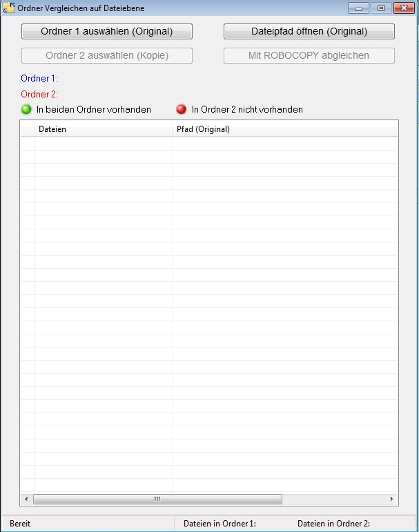
Task: Click the horizontal scrollbar left arrow
Action: (x=26, y=499)
